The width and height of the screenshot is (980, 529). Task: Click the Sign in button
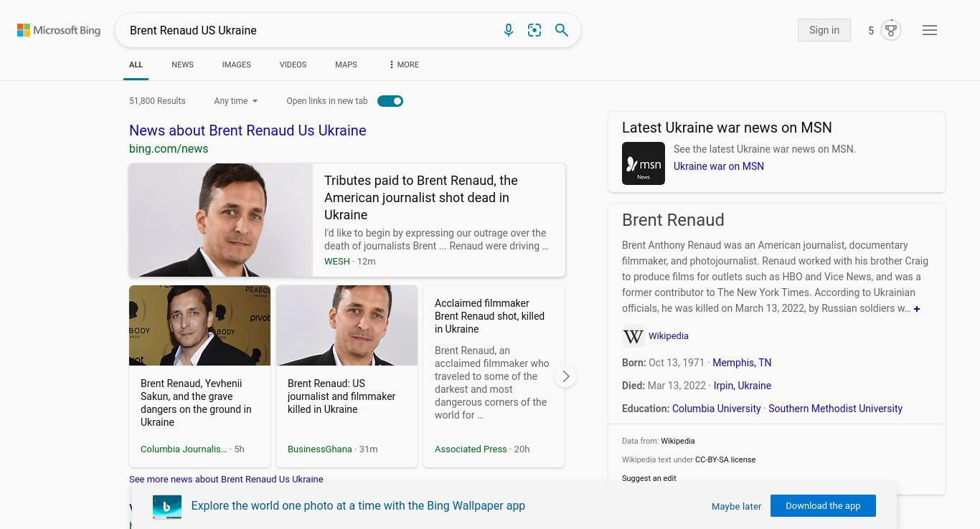coord(824,30)
